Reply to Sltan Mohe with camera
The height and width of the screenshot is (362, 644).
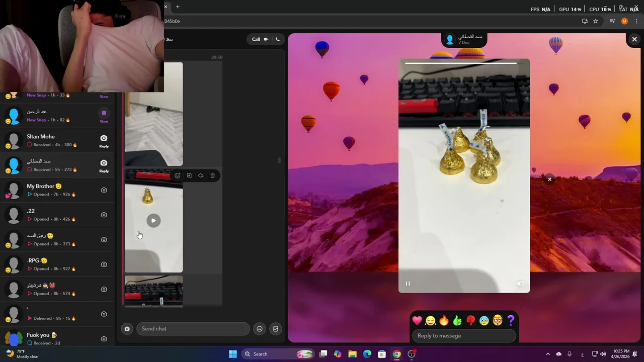[x=104, y=141]
